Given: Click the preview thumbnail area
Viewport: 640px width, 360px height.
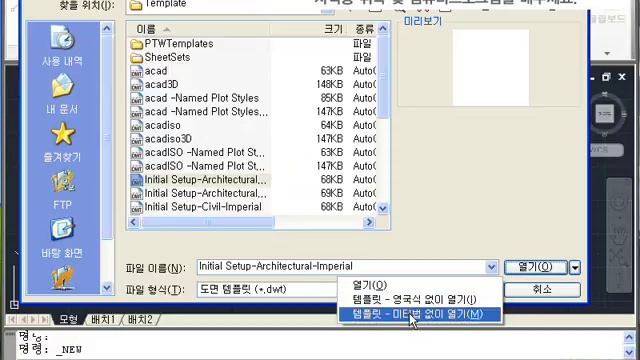Looking at the screenshot, I should (x=491, y=68).
